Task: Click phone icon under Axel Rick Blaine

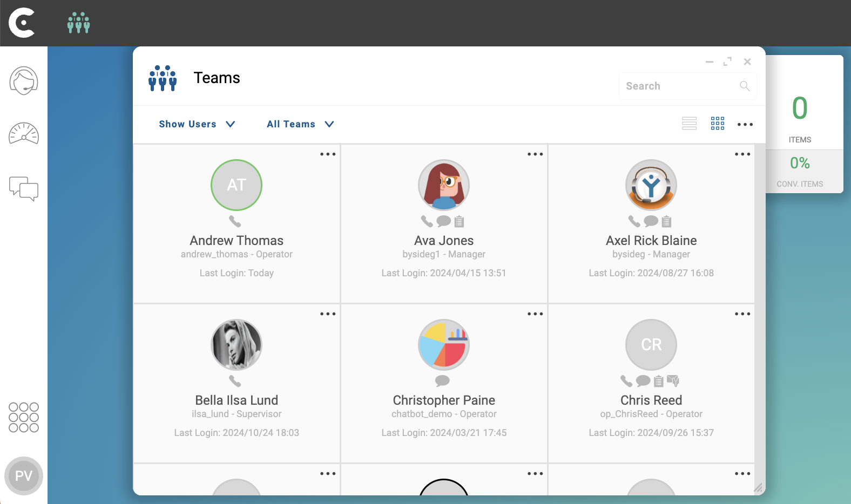Action: (x=634, y=221)
